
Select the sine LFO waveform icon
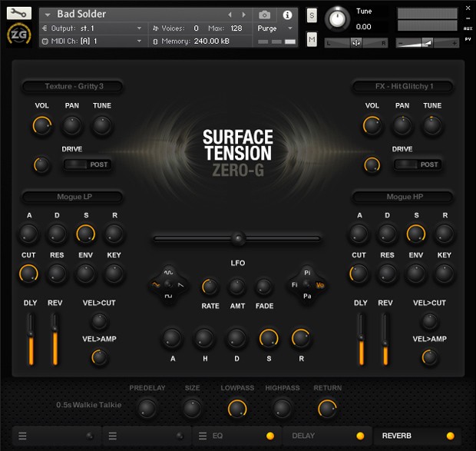pyautogui.click(x=168, y=272)
